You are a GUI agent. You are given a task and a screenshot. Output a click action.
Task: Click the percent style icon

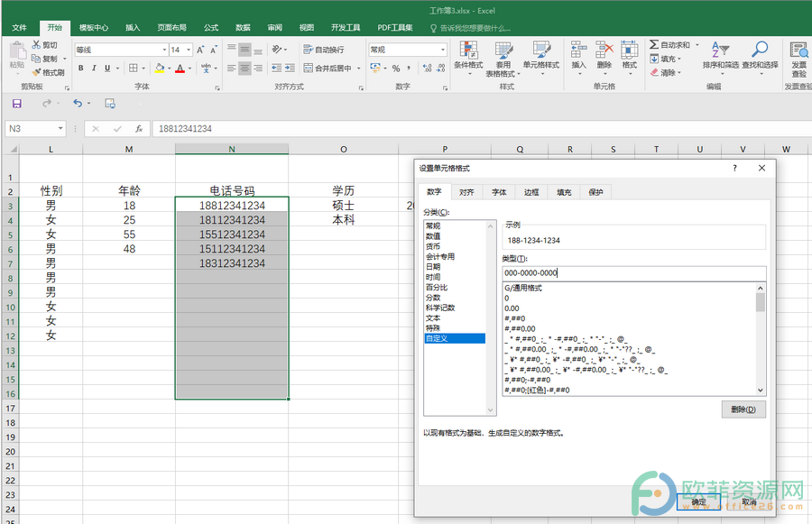(396, 68)
